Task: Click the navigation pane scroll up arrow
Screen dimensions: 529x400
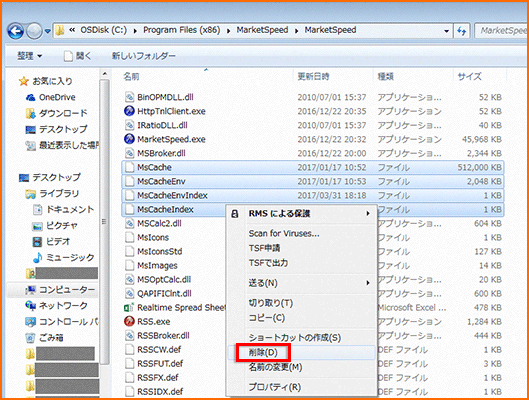Action: (x=105, y=74)
